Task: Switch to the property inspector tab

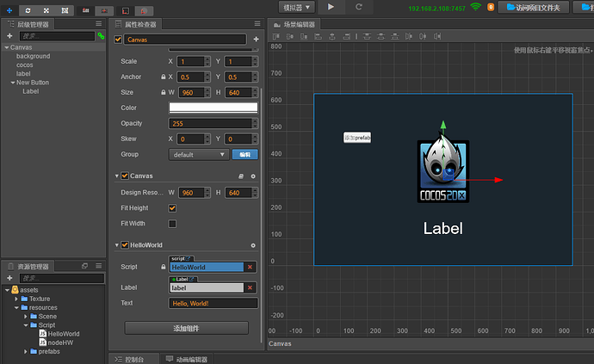Action: pos(135,25)
